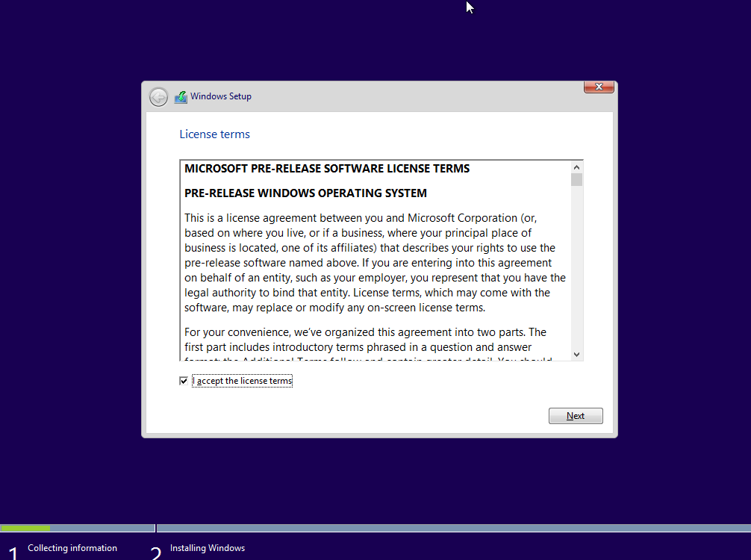Click the green setup progress bar segment
Viewport: 751px width, 560px height.
point(25,528)
